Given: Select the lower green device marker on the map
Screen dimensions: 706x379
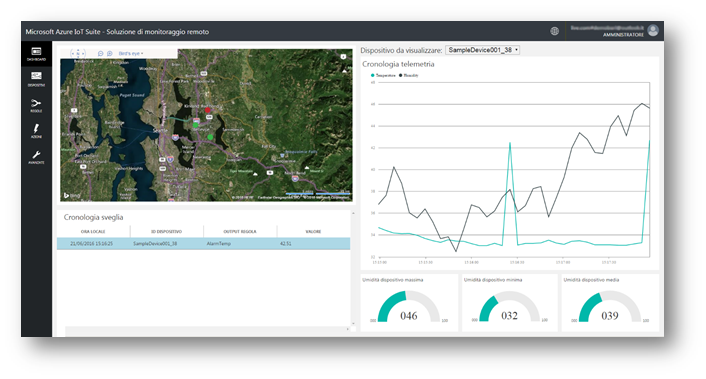Looking at the screenshot, I should [x=210, y=137].
